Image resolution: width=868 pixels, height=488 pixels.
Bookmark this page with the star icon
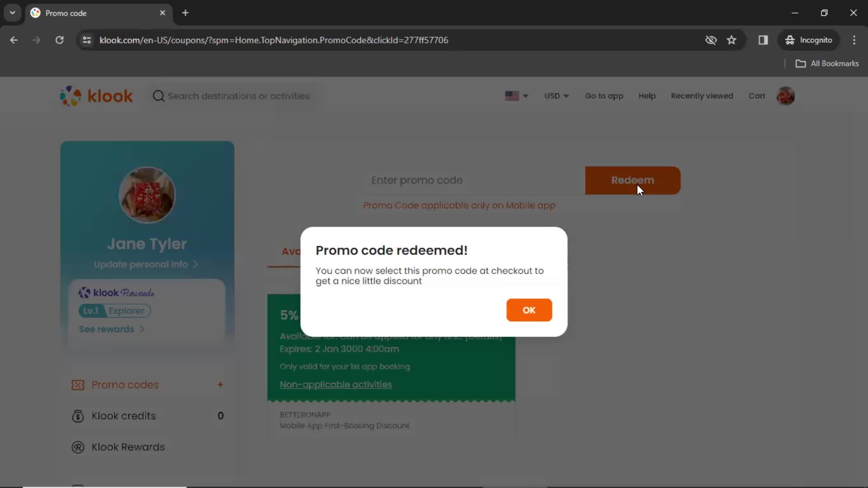tap(731, 40)
